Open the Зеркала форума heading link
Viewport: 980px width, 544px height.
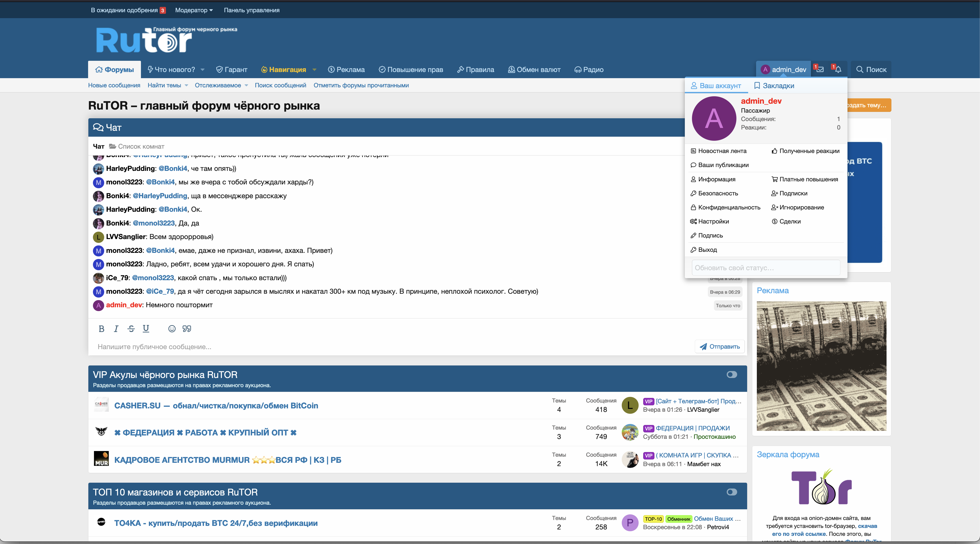pyautogui.click(x=788, y=455)
